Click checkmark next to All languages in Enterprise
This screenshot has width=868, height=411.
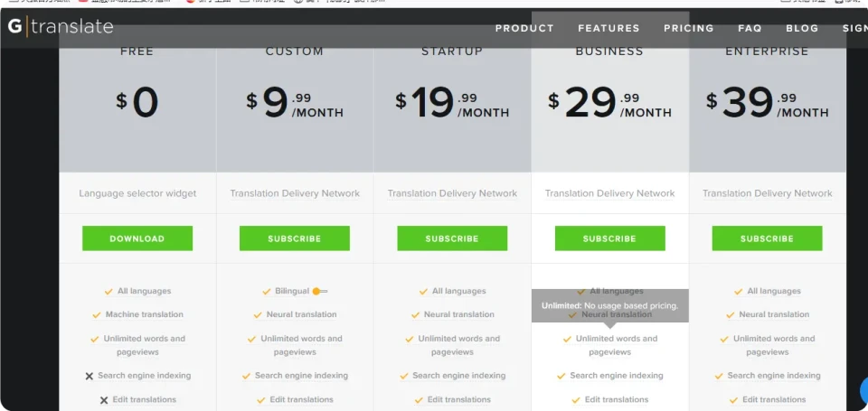coord(738,292)
